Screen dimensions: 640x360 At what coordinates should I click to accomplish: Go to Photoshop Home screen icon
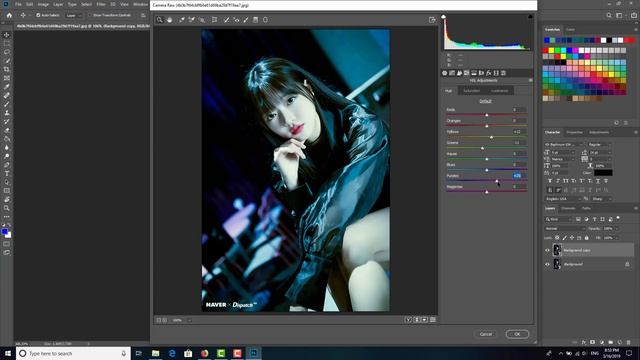9,15
